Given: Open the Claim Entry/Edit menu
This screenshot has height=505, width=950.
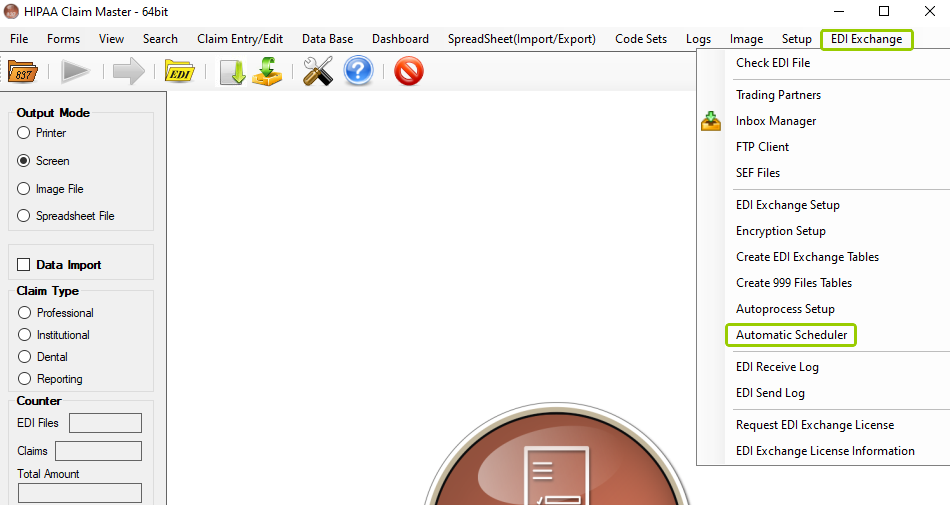Looking at the screenshot, I should pos(240,39).
